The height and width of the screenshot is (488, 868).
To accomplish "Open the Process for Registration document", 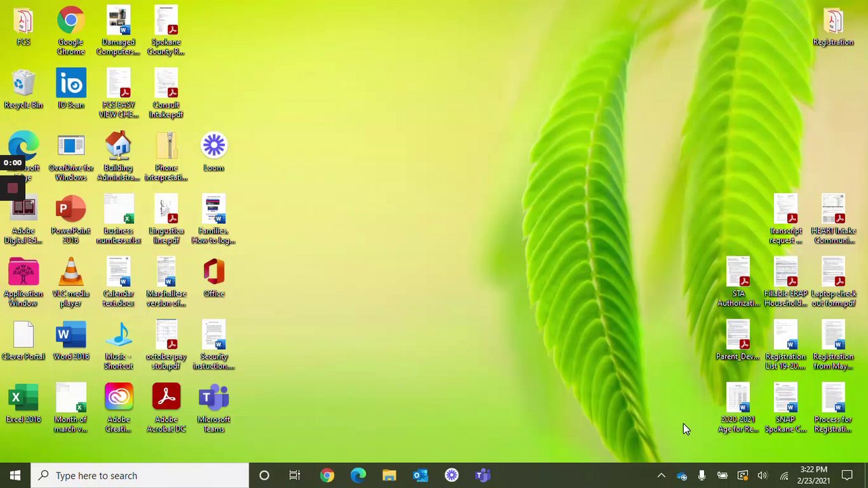I will (833, 409).
